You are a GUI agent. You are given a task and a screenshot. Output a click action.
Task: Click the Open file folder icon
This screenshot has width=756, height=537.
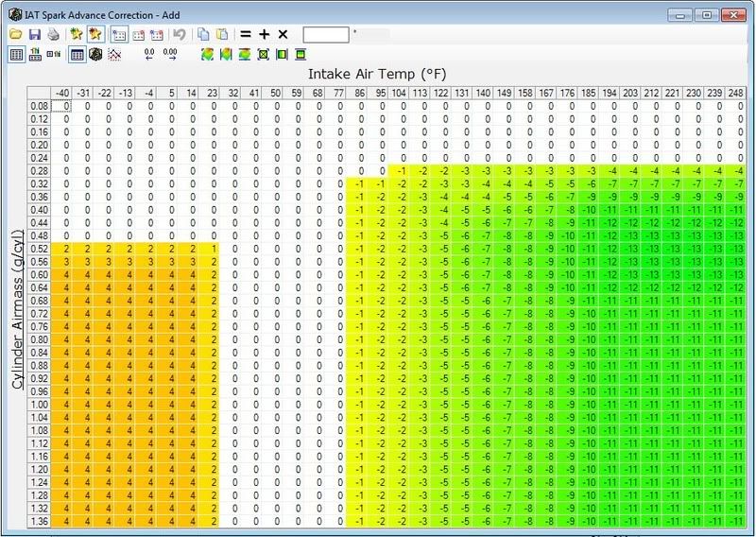[x=15, y=34]
